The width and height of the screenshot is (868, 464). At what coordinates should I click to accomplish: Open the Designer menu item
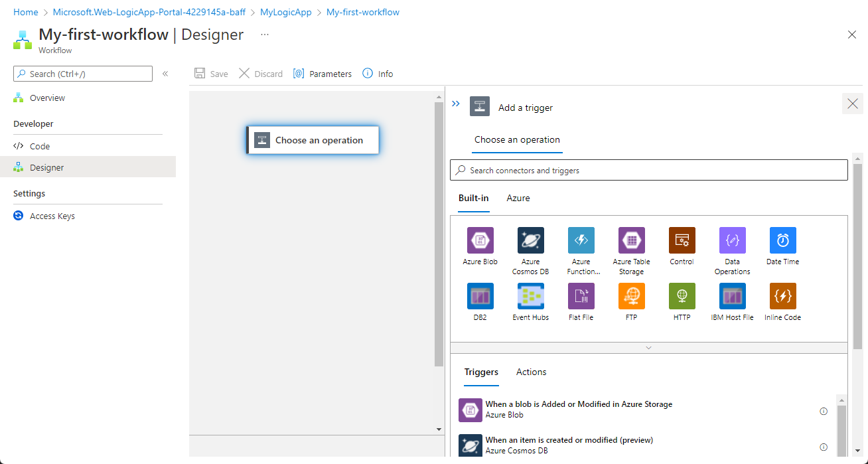88,167
